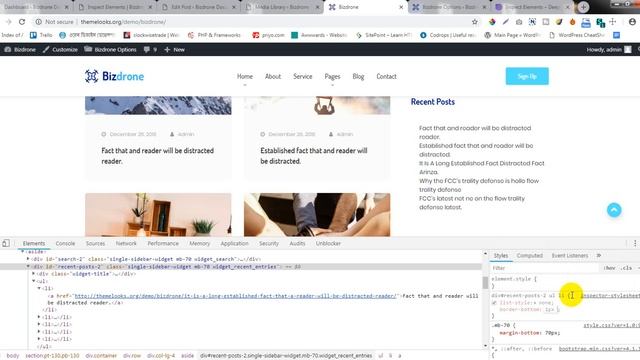Expand the widget-title div node
Image resolution: width=640 pixels, height=360 pixels.
33,273
